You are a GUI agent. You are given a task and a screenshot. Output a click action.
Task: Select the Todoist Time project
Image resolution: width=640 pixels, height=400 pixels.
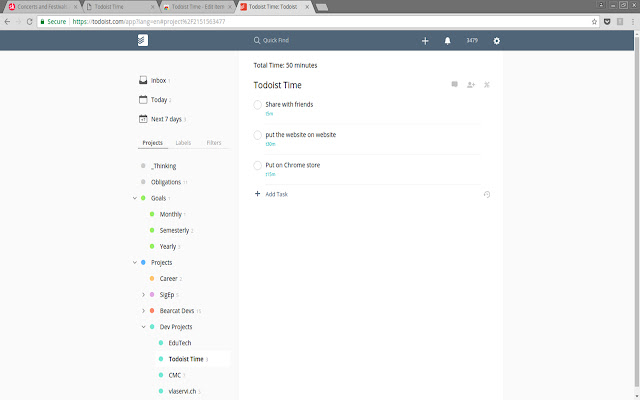[186, 359]
